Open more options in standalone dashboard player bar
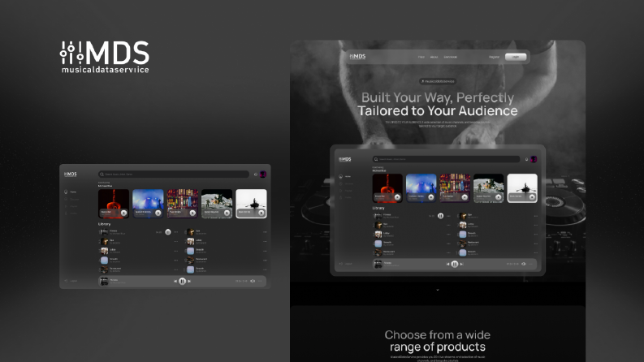Viewport: 644px width, 362px height. [x=261, y=281]
